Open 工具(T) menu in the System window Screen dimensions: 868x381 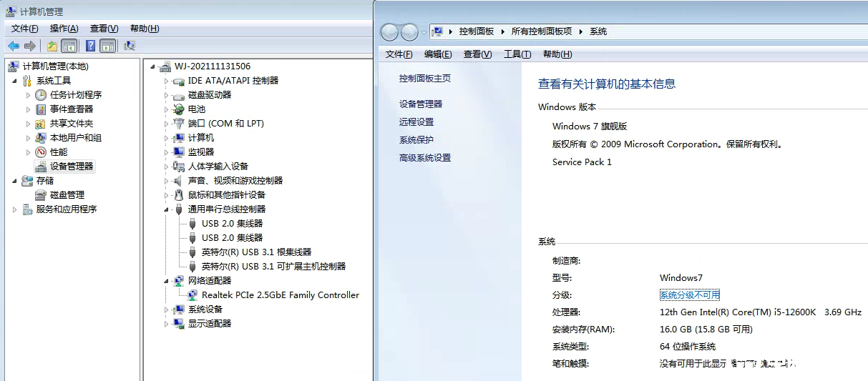(517, 54)
